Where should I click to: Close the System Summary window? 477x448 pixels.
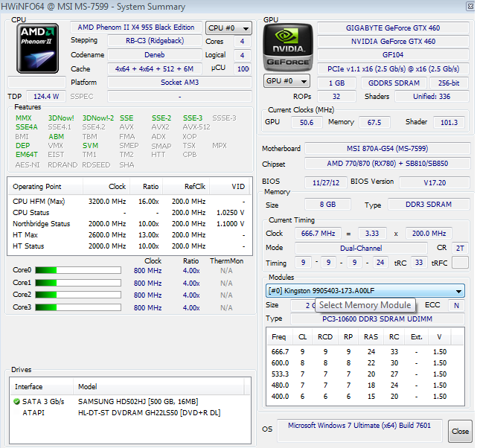coord(470,7)
